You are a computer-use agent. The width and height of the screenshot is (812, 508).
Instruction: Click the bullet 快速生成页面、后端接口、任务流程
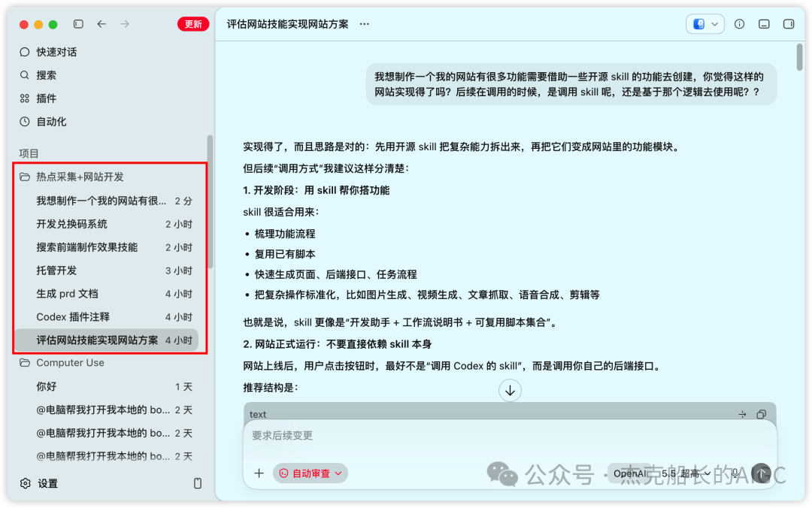coord(335,274)
